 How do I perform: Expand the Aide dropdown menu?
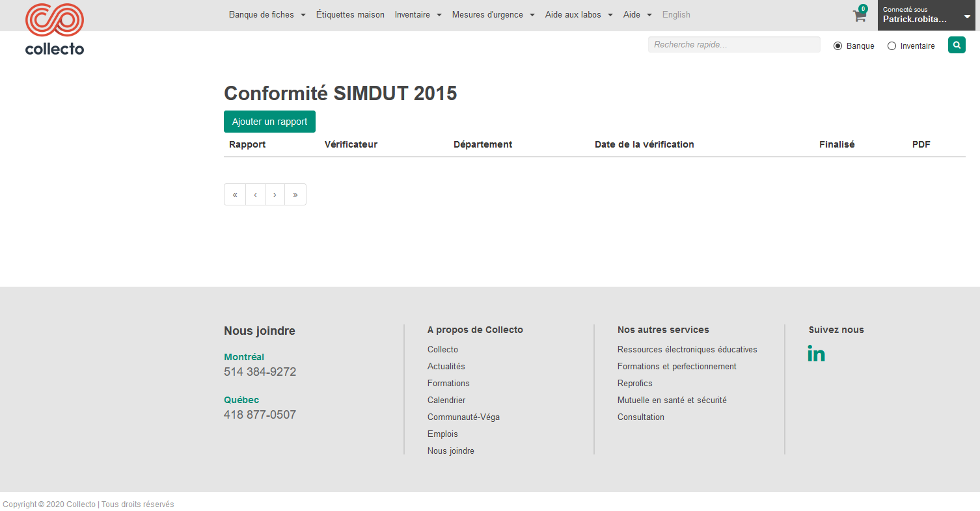pos(638,15)
